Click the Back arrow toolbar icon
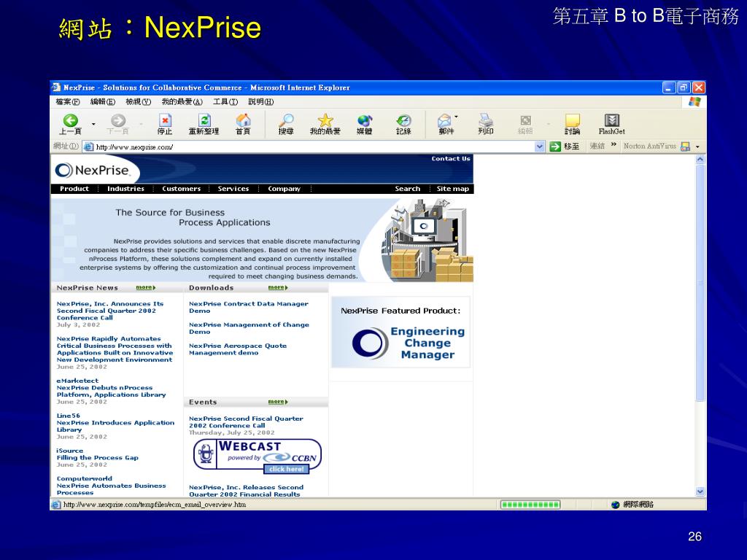747x560 pixels. click(x=71, y=120)
